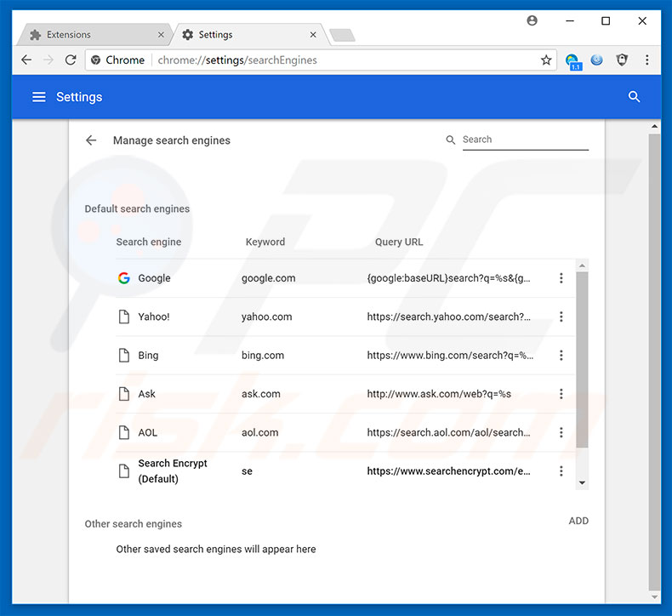Click the page icon next to Yahoo!

click(x=124, y=317)
